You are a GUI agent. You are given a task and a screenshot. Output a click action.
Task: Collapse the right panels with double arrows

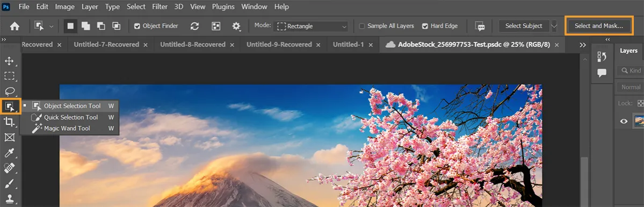coord(608,39)
